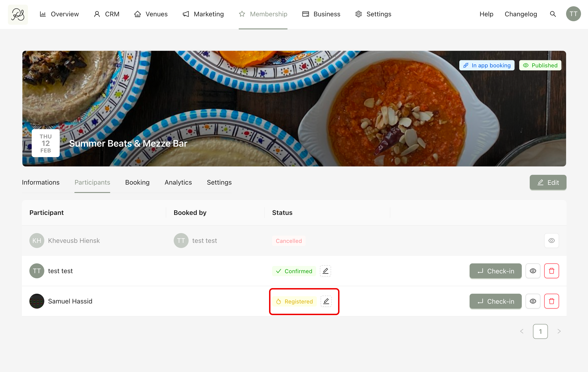Open search with the magnifier icon

tap(553, 14)
